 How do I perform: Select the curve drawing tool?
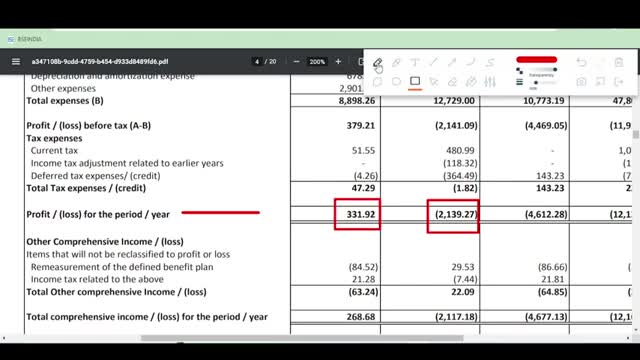tap(471, 62)
